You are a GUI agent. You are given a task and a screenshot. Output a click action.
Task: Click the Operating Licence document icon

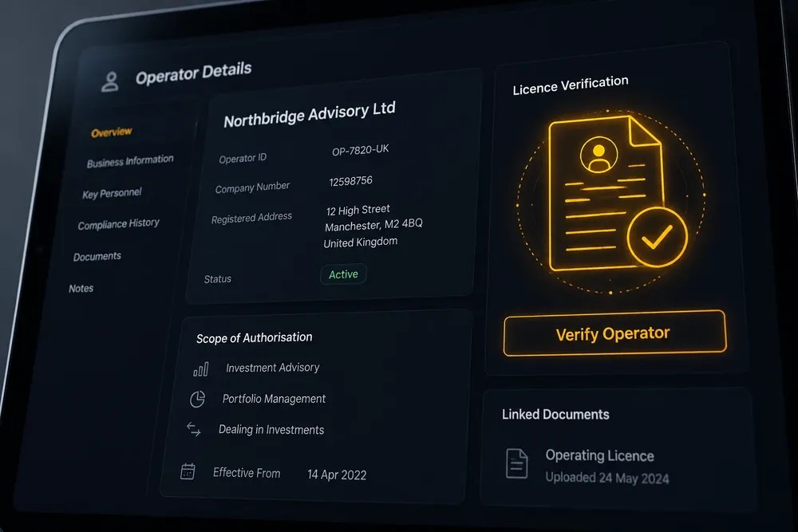[516, 463]
